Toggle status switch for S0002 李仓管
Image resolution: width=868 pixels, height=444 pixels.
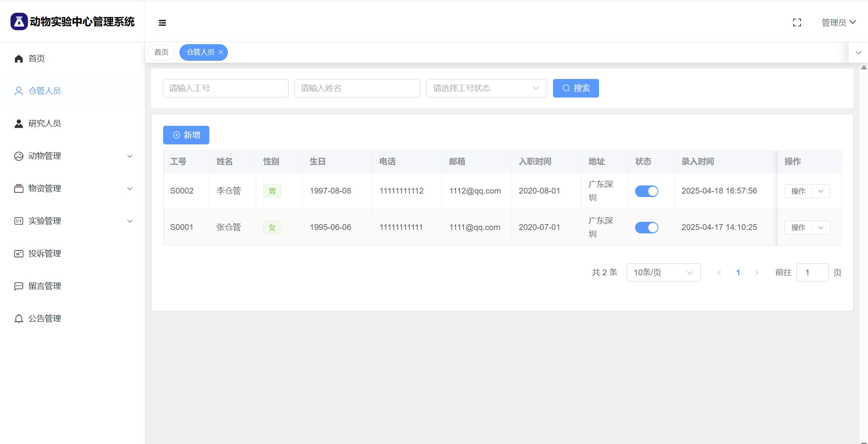pos(646,191)
